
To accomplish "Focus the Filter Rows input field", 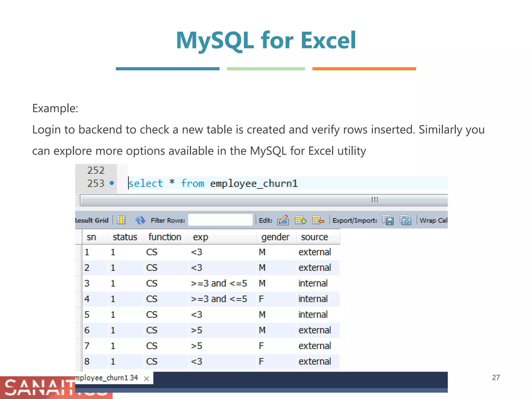I will click(x=220, y=220).
